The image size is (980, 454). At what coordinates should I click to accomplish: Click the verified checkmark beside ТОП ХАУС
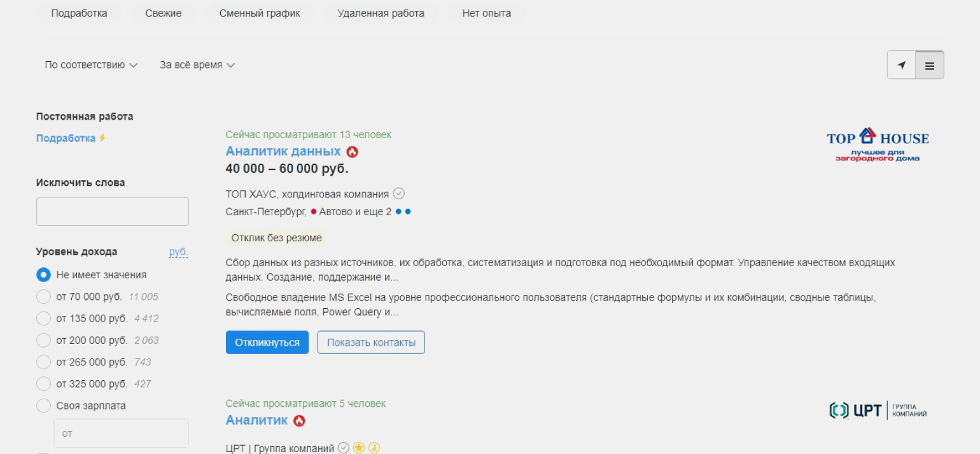399,194
